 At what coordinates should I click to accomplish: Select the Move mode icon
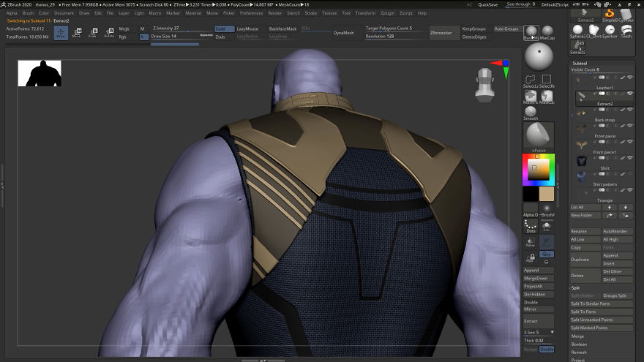(x=77, y=33)
